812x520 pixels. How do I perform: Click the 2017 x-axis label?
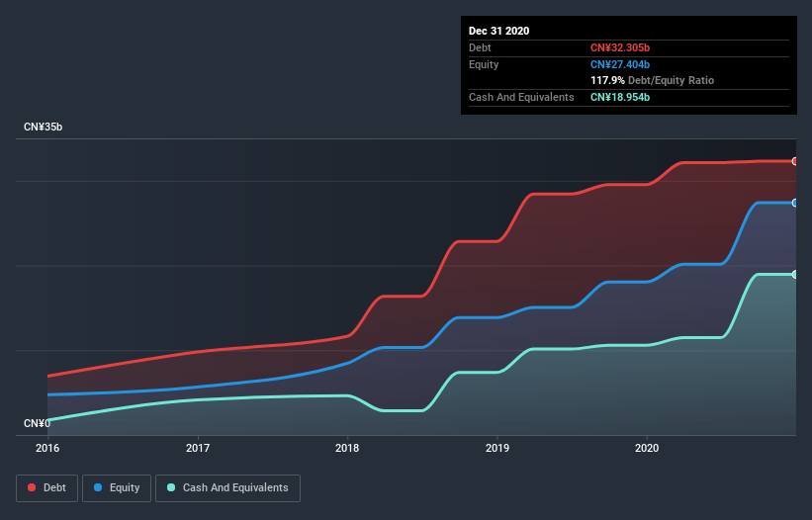[198, 448]
